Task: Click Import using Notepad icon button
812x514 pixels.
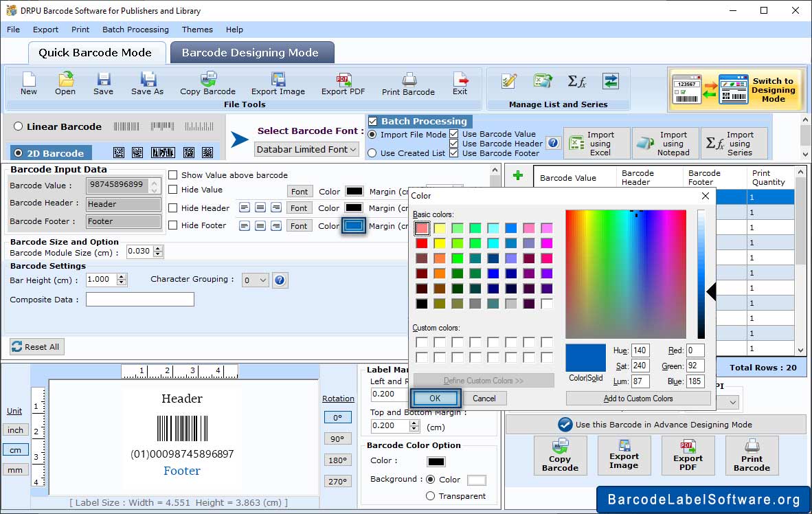Action: click(666, 143)
